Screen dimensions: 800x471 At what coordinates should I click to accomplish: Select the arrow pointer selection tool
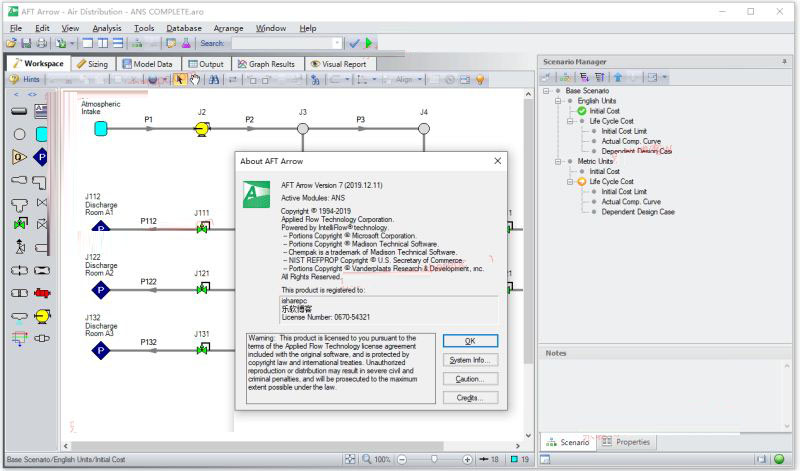pyautogui.click(x=180, y=80)
